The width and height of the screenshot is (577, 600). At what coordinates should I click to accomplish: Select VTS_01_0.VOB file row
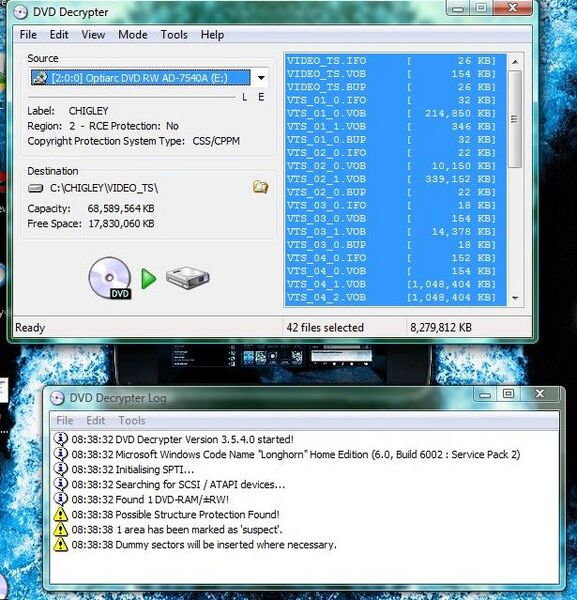396,113
